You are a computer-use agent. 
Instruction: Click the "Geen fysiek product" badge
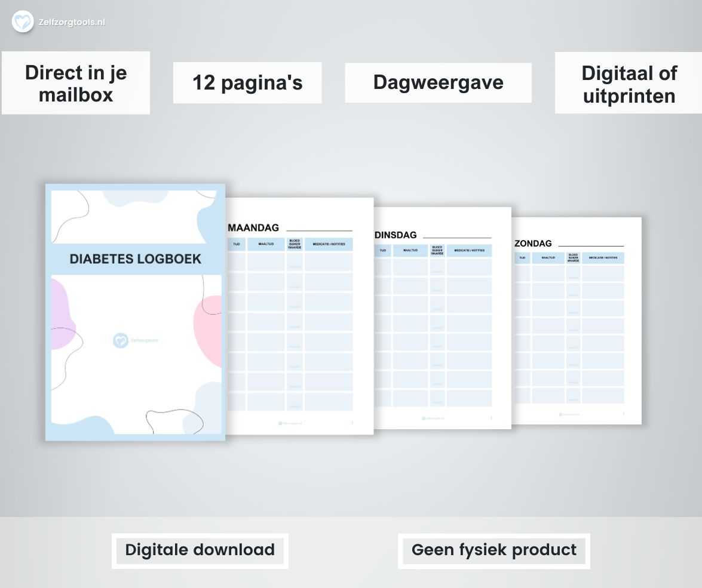pyautogui.click(x=494, y=550)
